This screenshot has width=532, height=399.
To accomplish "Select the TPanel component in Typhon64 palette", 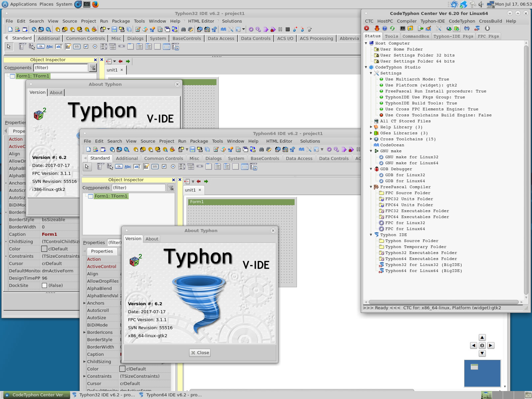I will click(235, 167).
